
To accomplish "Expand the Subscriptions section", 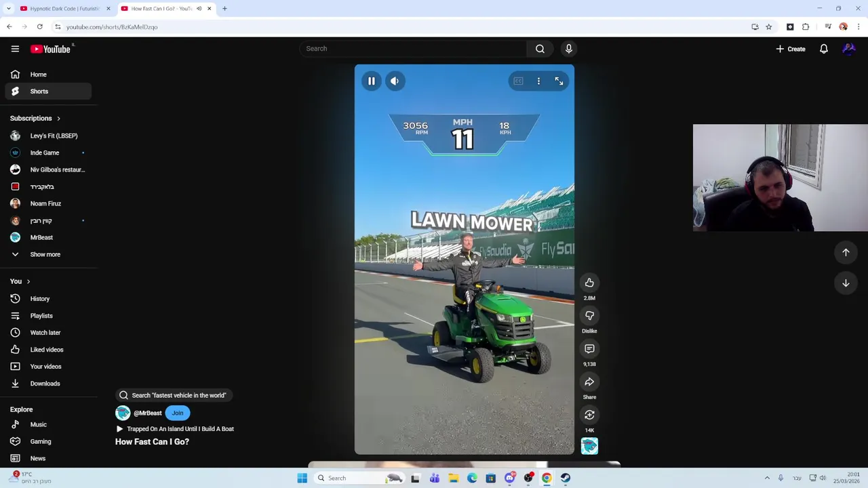I will pos(35,119).
